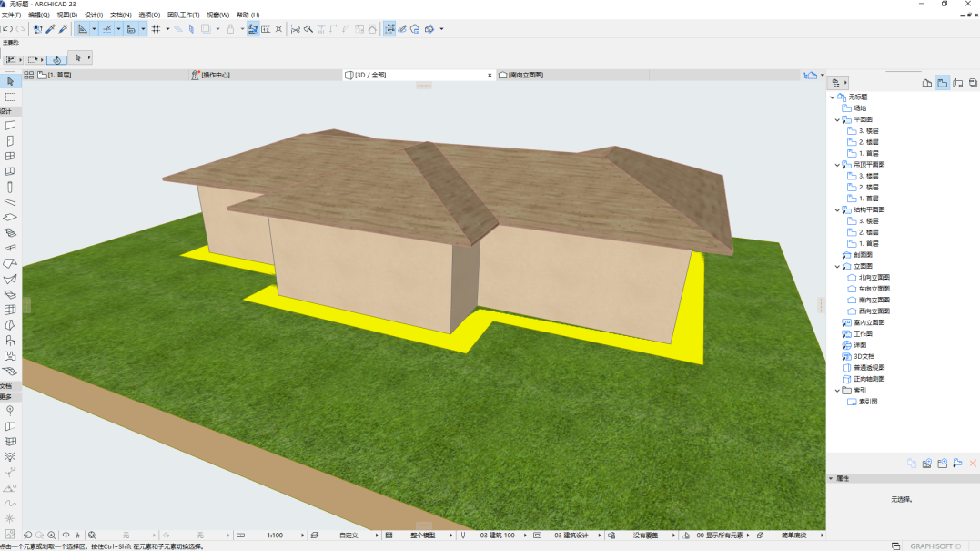This screenshot has width=980, height=551.
Task: Open the 设计(I) menu
Action: (x=94, y=15)
